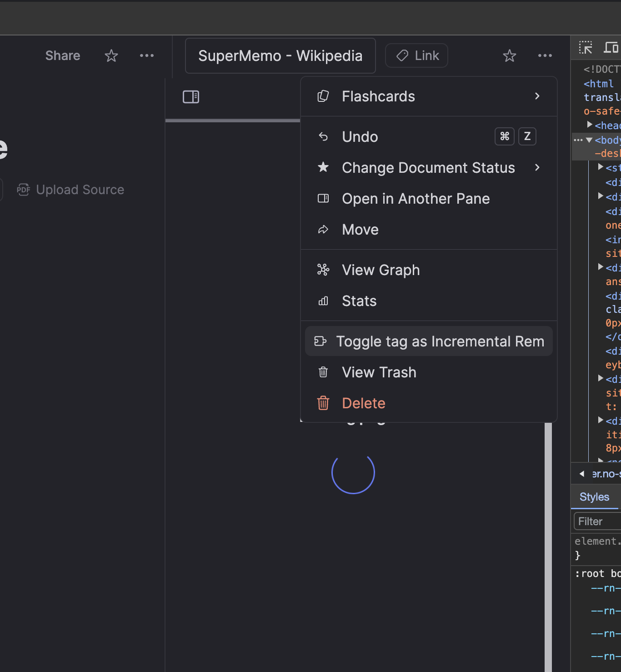The image size is (621, 672).
Task: Click the Link button next to the title
Action: [x=416, y=55]
